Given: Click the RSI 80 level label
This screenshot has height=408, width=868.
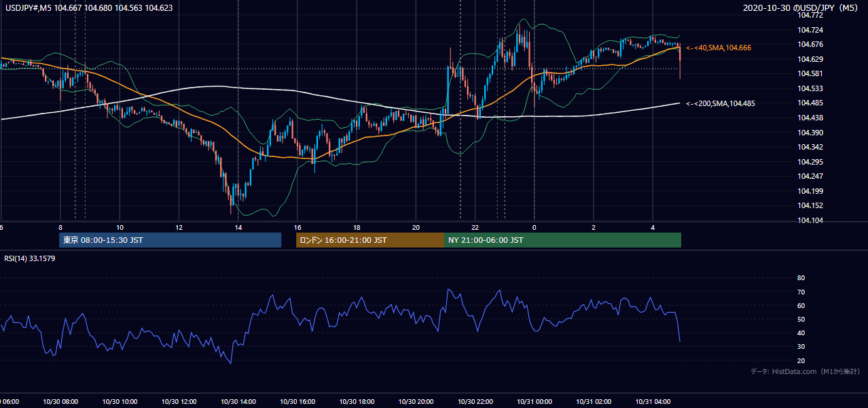Looking at the screenshot, I should 801,278.
